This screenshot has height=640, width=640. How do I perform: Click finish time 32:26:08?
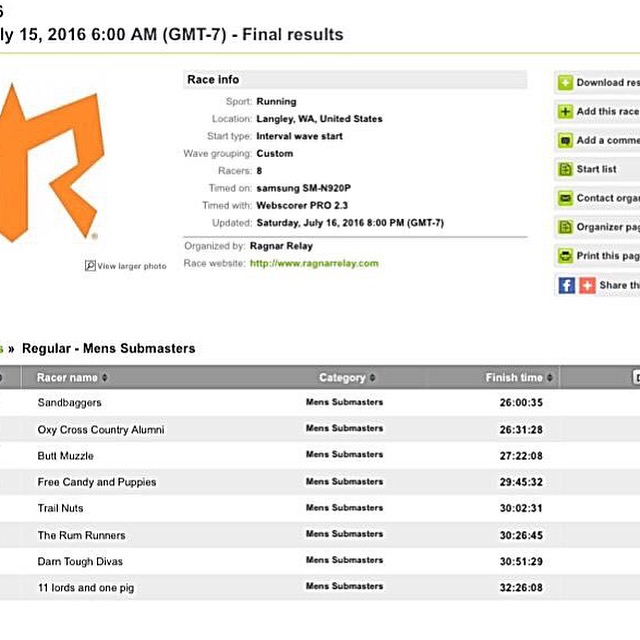pos(521,588)
